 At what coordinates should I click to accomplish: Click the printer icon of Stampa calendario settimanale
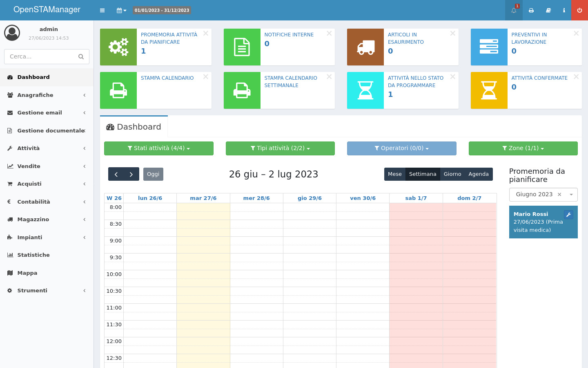tap(242, 90)
